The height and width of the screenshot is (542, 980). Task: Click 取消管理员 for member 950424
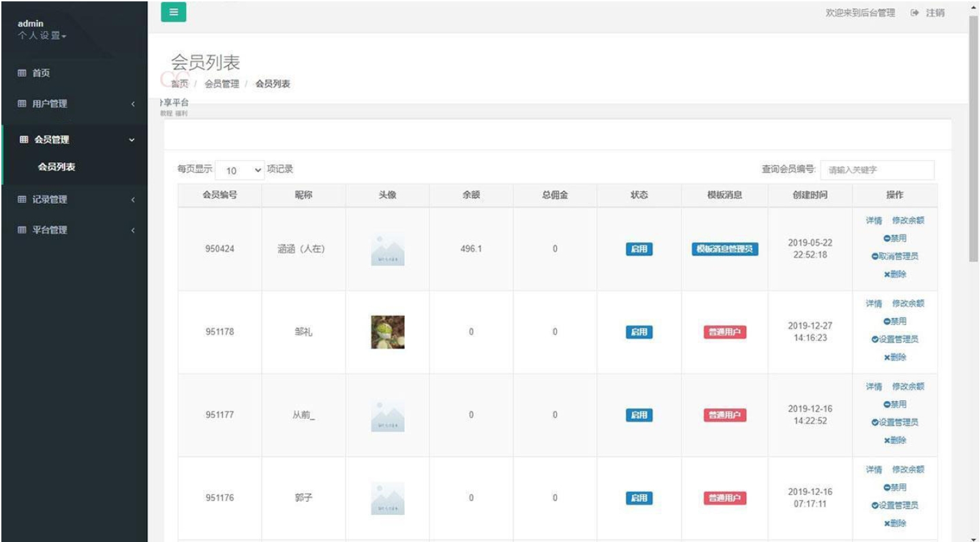[x=895, y=257]
